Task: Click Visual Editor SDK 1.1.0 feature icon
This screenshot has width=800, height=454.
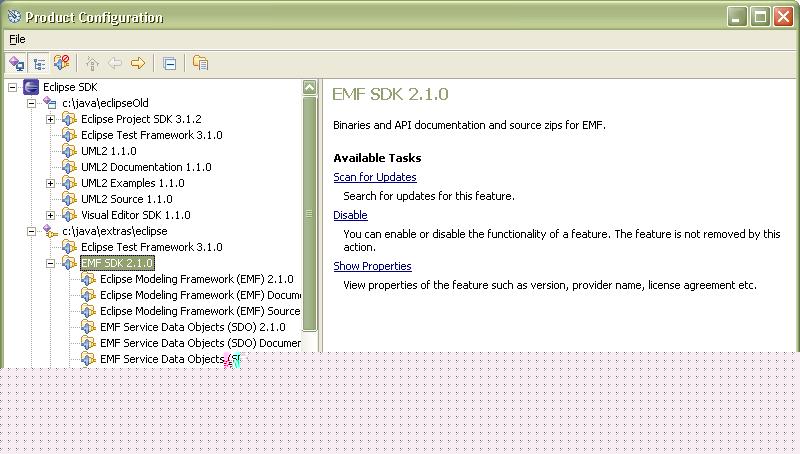Action: (69, 215)
